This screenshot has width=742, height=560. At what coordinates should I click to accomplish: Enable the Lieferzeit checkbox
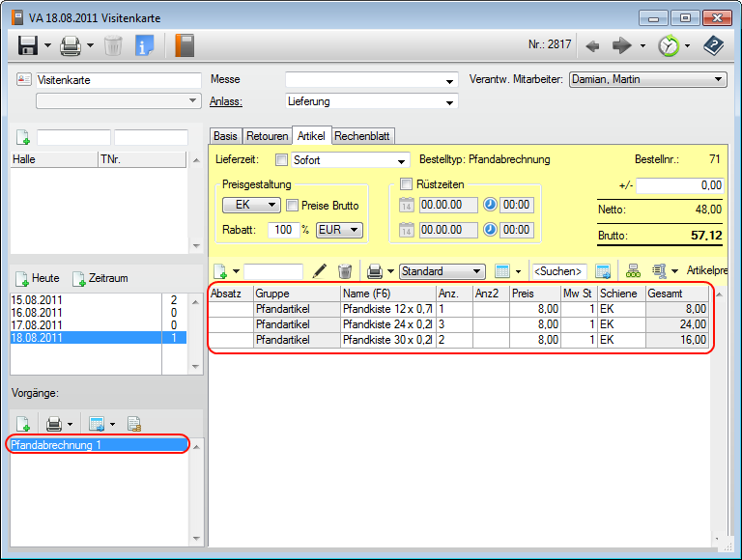coord(282,160)
